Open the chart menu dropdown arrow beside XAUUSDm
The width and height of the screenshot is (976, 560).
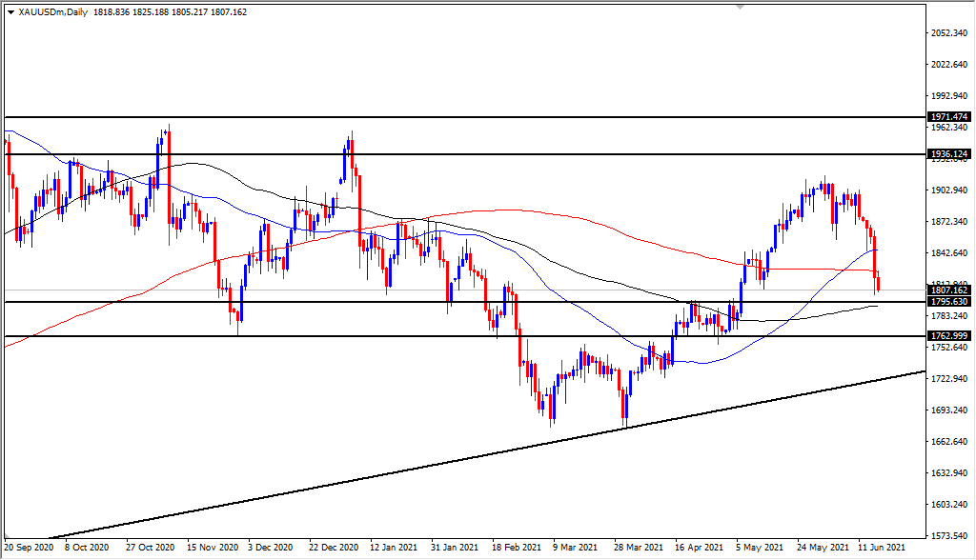click(10, 11)
